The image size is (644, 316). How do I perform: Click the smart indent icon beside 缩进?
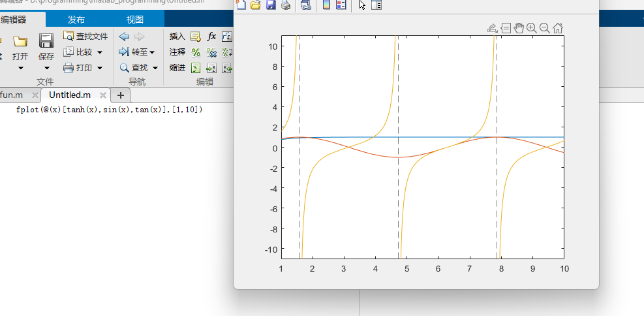point(196,68)
